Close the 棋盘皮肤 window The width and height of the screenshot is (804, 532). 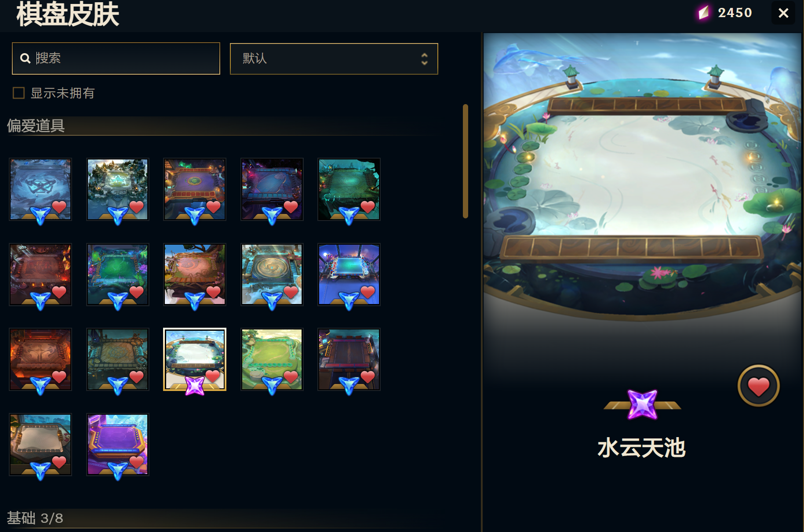[783, 13]
